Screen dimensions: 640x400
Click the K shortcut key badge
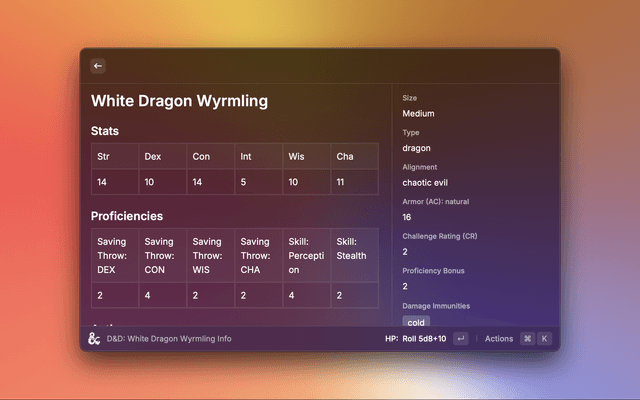coord(544,339)
